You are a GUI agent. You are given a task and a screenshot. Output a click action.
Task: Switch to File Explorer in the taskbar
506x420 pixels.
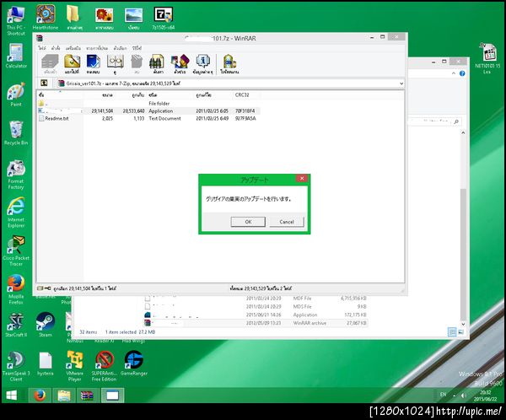coord(64,396)
